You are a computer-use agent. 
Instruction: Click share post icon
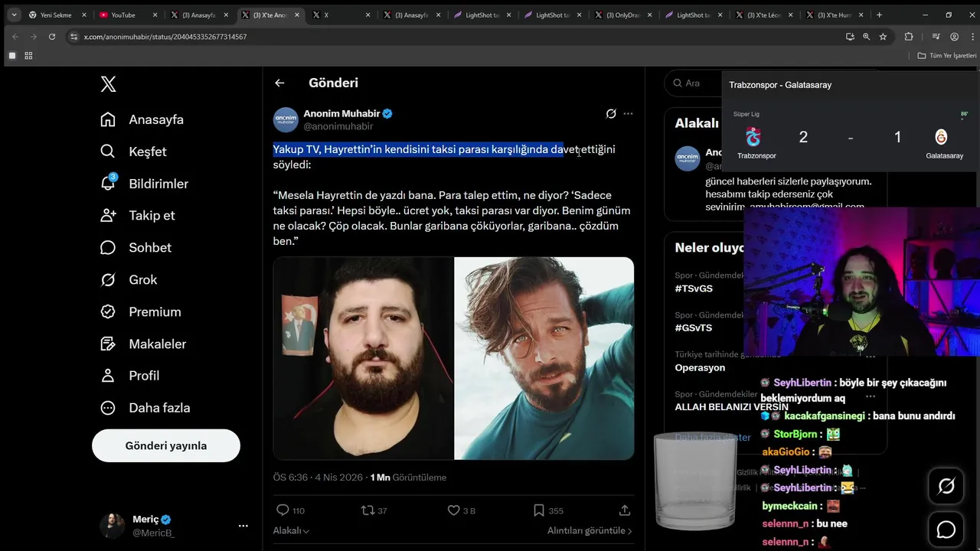coord(625,510)
